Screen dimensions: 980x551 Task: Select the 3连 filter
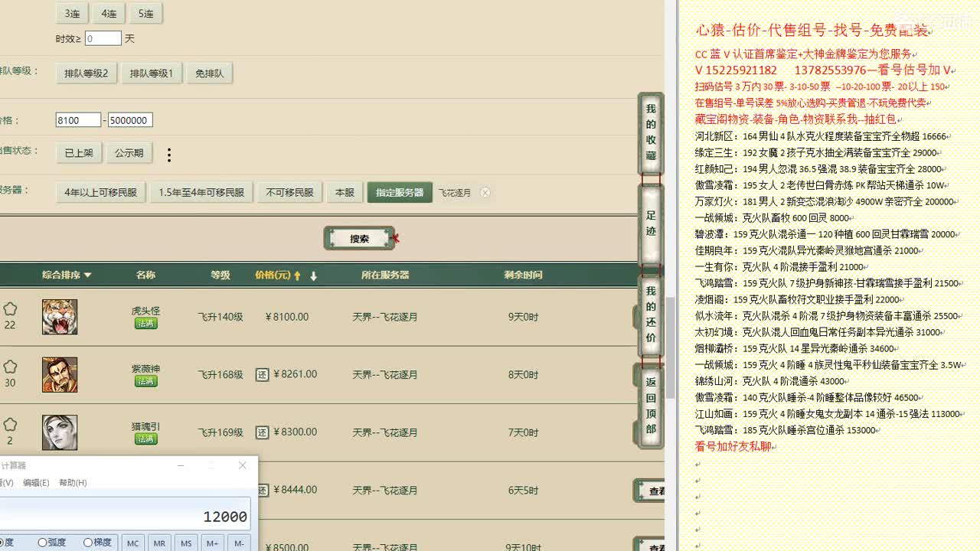(x=72, y=14)
